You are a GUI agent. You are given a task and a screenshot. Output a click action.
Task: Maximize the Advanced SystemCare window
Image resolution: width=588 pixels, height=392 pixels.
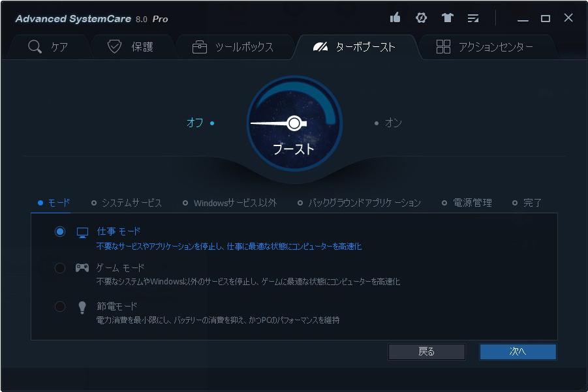pos(546,18)
